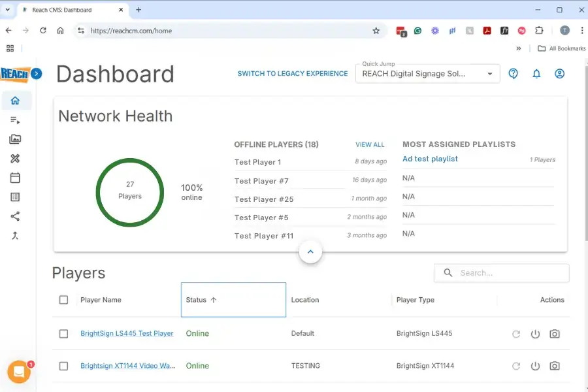Image resolution: width=588 pixels, height=392 pixels.
Task: Check the BrightSign LS445 Test Player row checkbox
Action: coord(63,334)
